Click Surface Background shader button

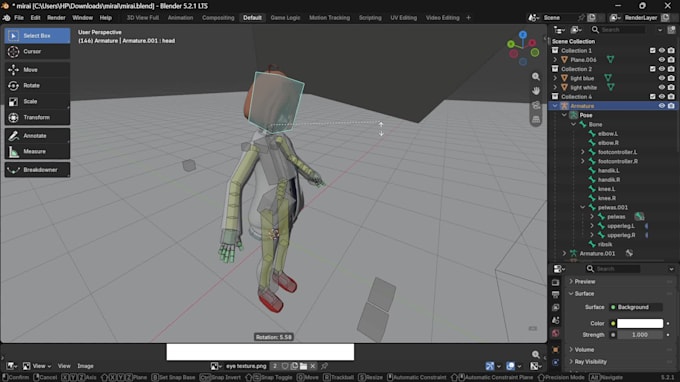(636, 307)
